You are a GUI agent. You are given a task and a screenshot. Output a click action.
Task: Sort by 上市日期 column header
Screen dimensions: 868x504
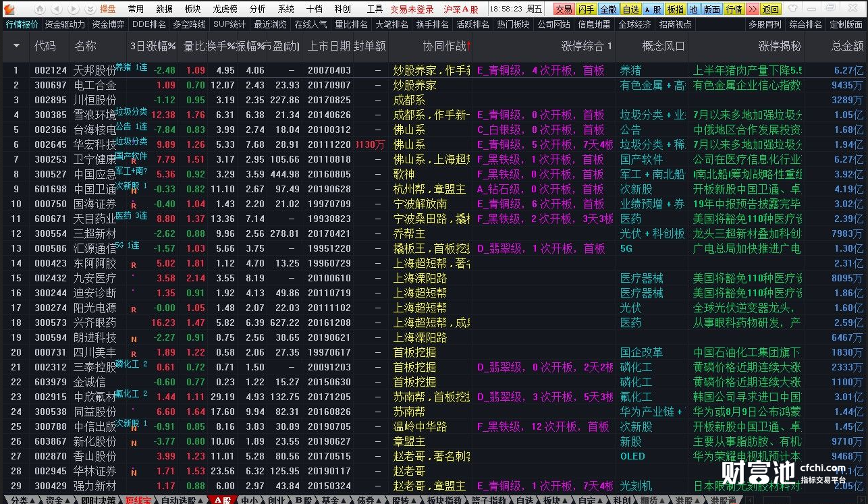tap(329, 46)
